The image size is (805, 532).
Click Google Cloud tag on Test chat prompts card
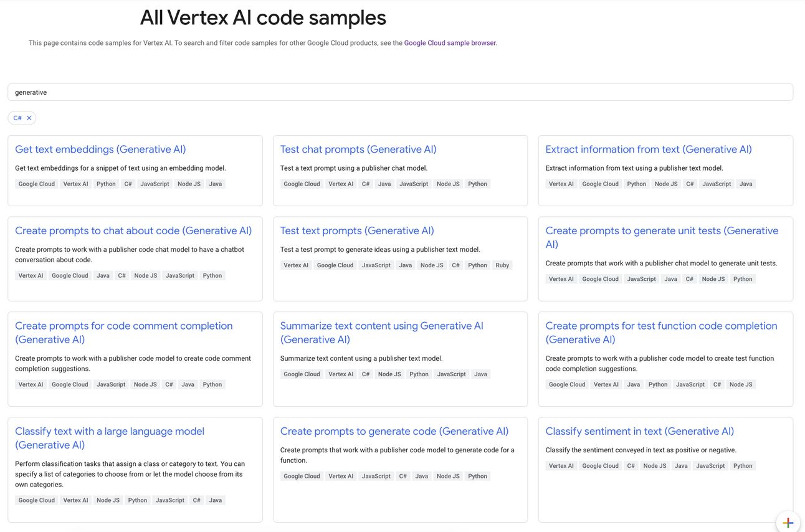click(302, 184)
